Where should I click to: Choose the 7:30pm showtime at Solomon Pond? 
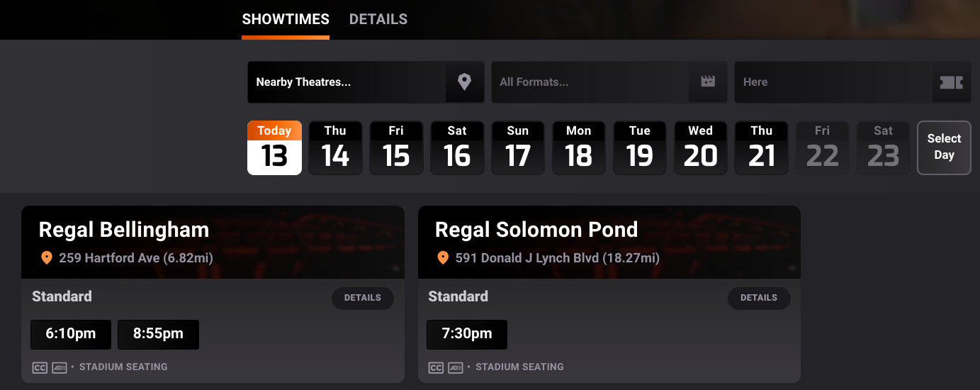(467, 334)
